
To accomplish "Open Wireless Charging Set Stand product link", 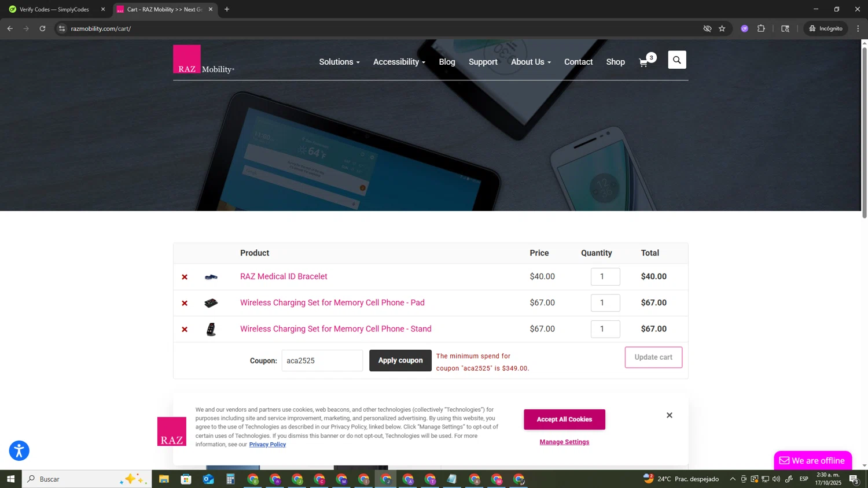I will pos(336,329).
